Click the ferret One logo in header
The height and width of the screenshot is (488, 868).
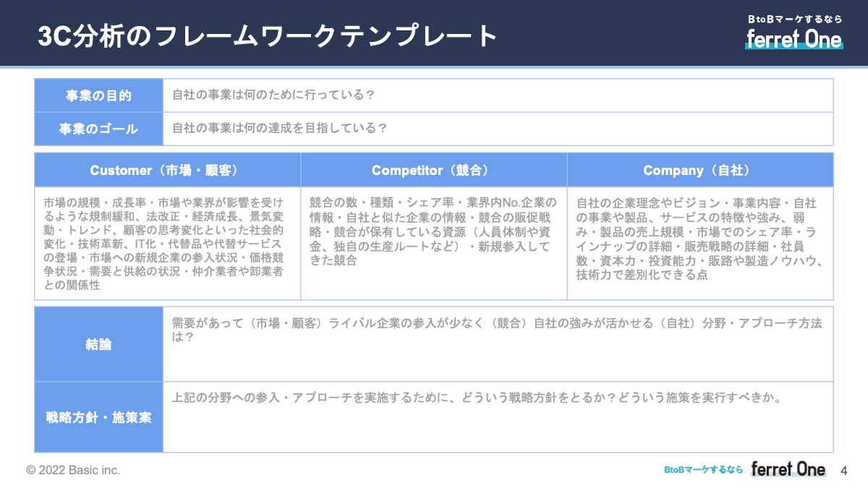pos(794,39)
